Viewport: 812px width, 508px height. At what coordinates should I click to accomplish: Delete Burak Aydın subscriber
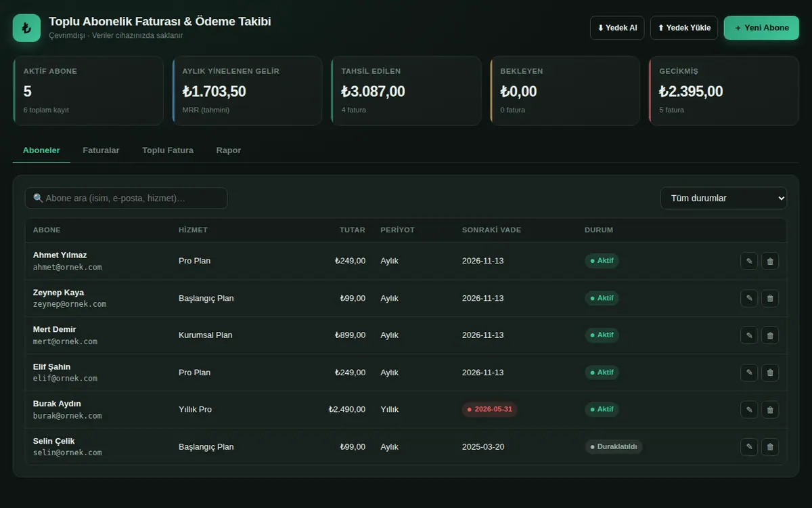click(770, 410)
